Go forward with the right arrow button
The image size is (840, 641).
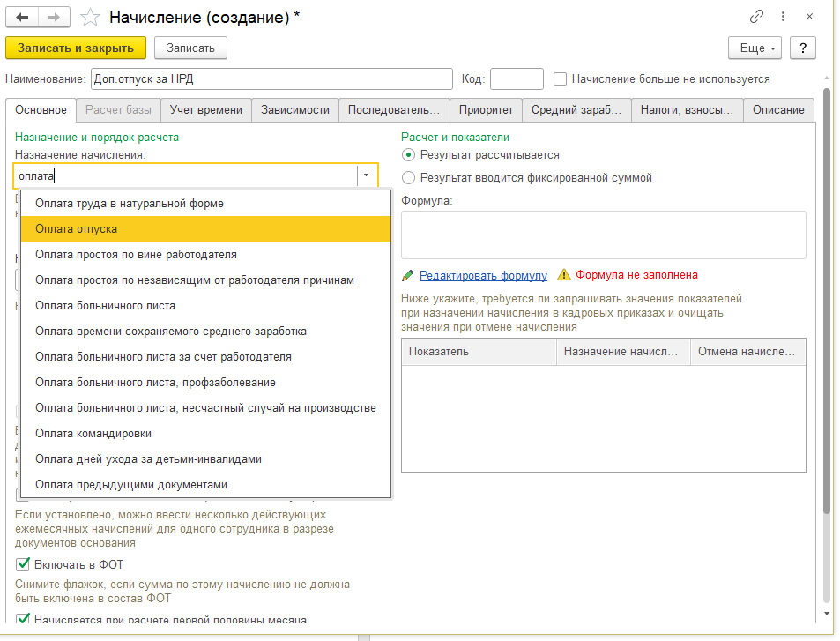(x=54, y=17)
